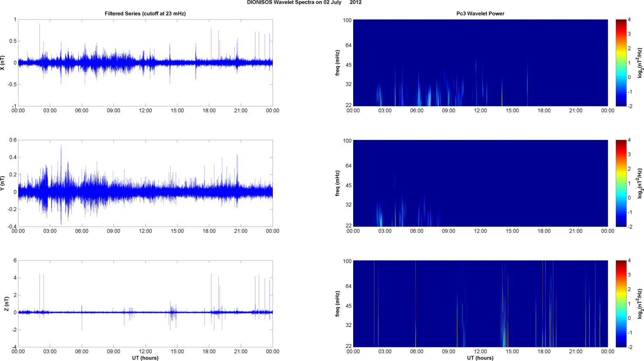Click the 0.5 tick on the X series axis
The width and height of the screenshot is (644, 361).
pos(13,41)
